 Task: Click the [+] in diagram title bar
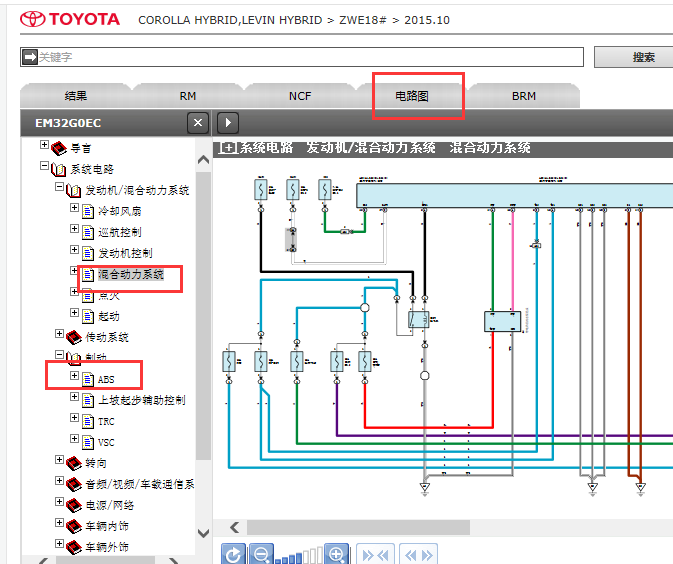pyautogui.click(x=227, y=148)
